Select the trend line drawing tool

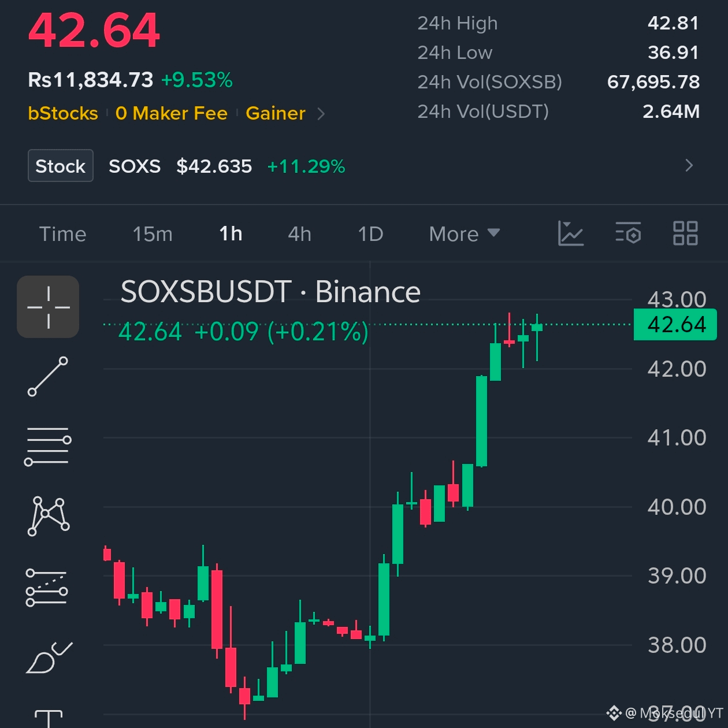[x=48, y=377]
